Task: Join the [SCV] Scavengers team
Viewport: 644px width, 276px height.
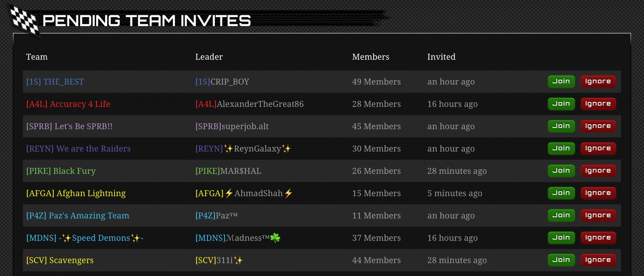Action: click(561, 260)
